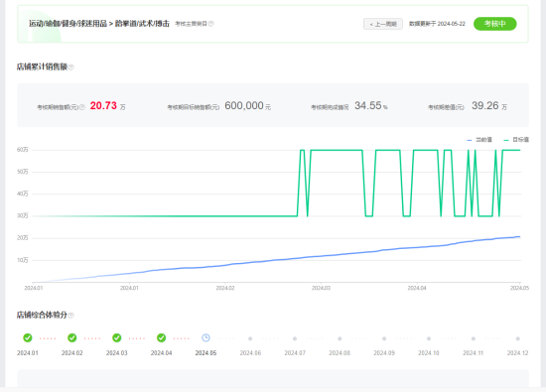The height and width of the screenshot is (392, 546).
Task: Open help icon beside 店铺综合体验分 heading
Action: (71, 316)
